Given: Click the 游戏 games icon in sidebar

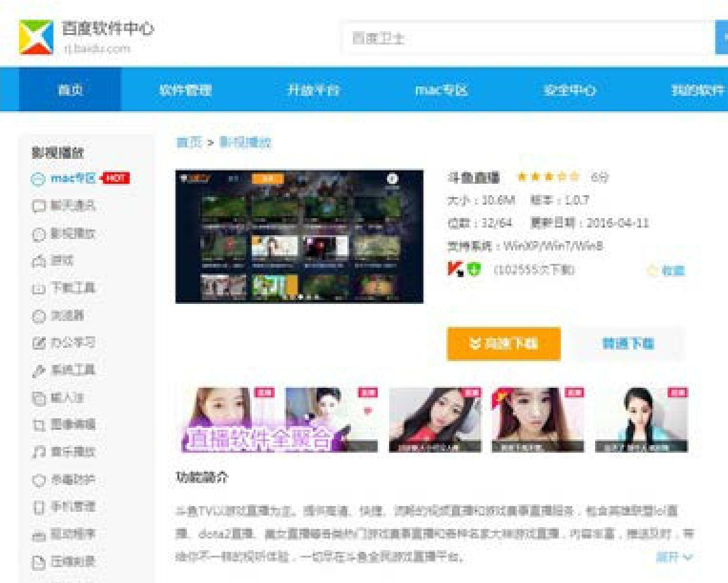Looking at the screenshot, I should [x=38, y=261].
